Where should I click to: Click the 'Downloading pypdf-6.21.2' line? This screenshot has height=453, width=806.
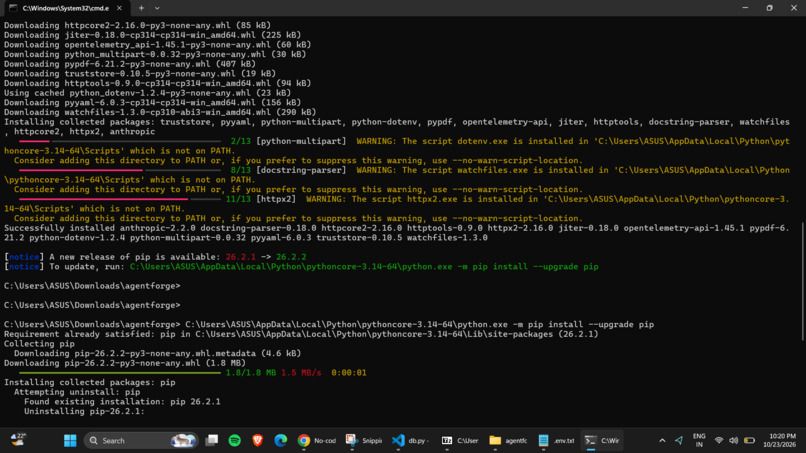[130, 64]
